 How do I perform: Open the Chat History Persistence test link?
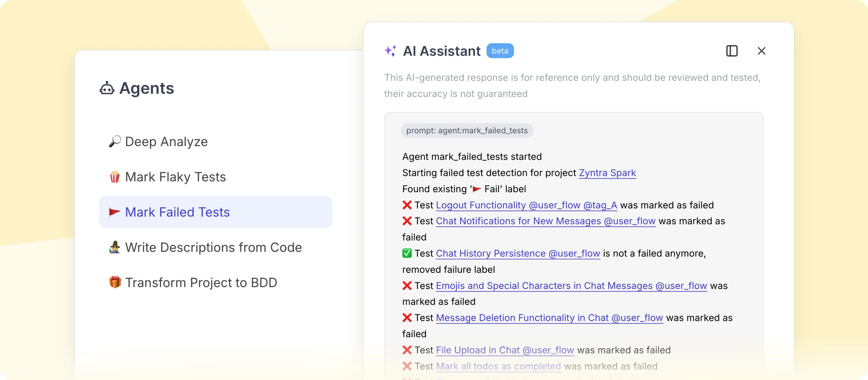coord(518,254)
